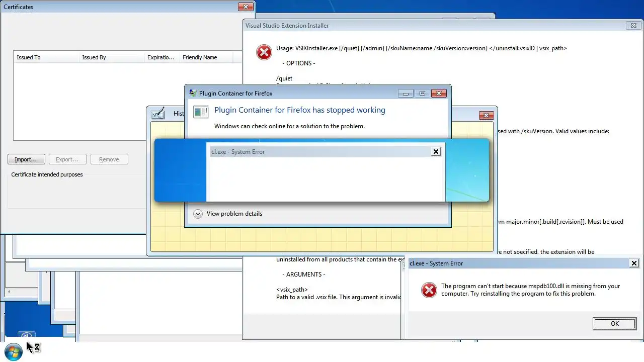Expand View problem details
The height and width of the screenshot is (362, 644).
point(198,214)
